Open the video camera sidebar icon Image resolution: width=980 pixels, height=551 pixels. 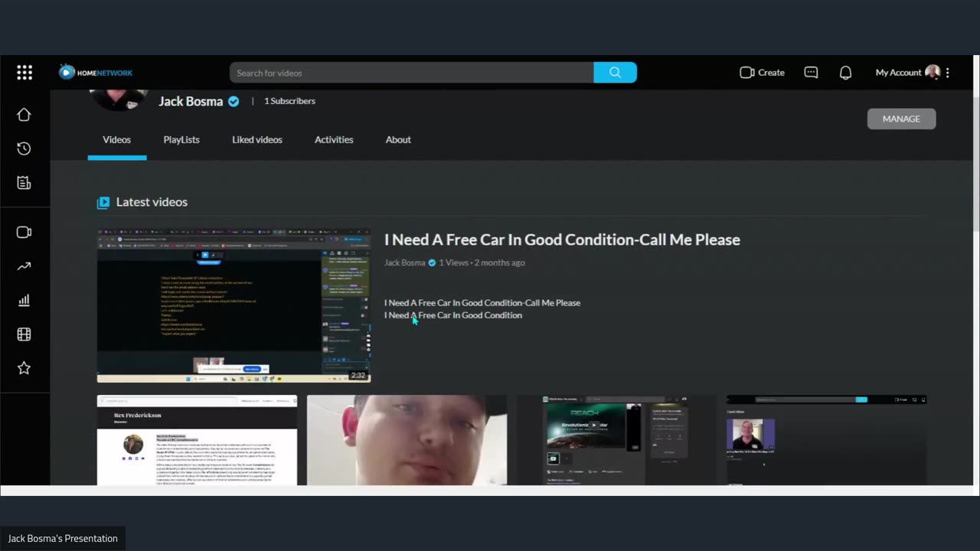point(24,233)
